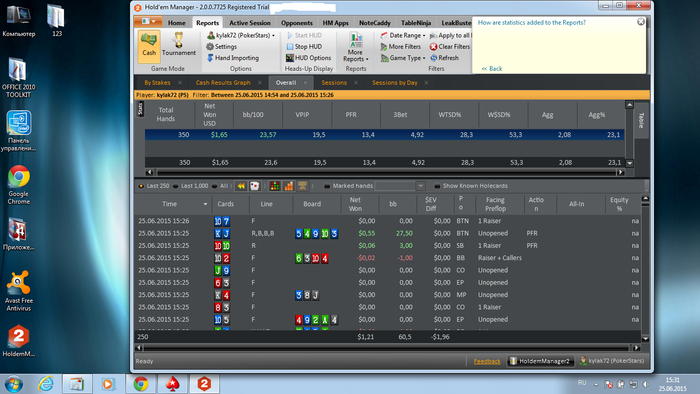Screen dimensions: 700x394
Task: Open Avast Free Antivirus desktop icon
Action: tap(18, 290)
